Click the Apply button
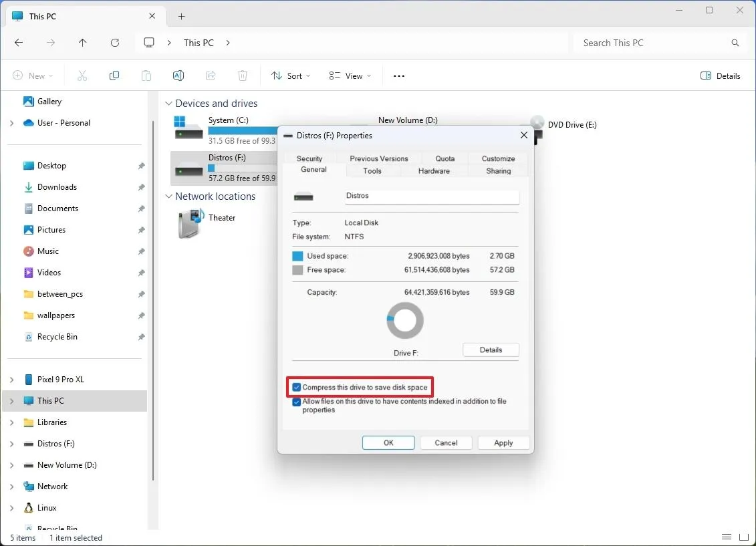756x546 pixels. point(503,443)
